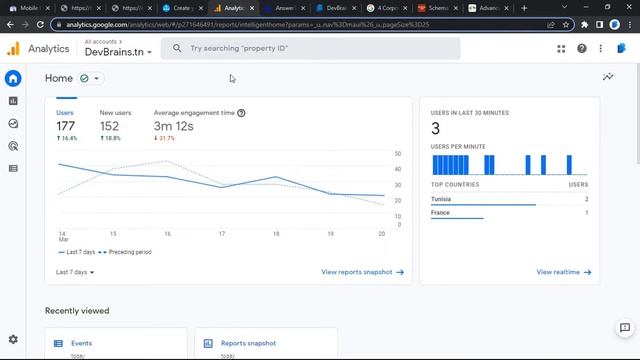This screenshot has width=640, height=360.
Task: Select Average engagement time metric
Action: click(199, 125)
